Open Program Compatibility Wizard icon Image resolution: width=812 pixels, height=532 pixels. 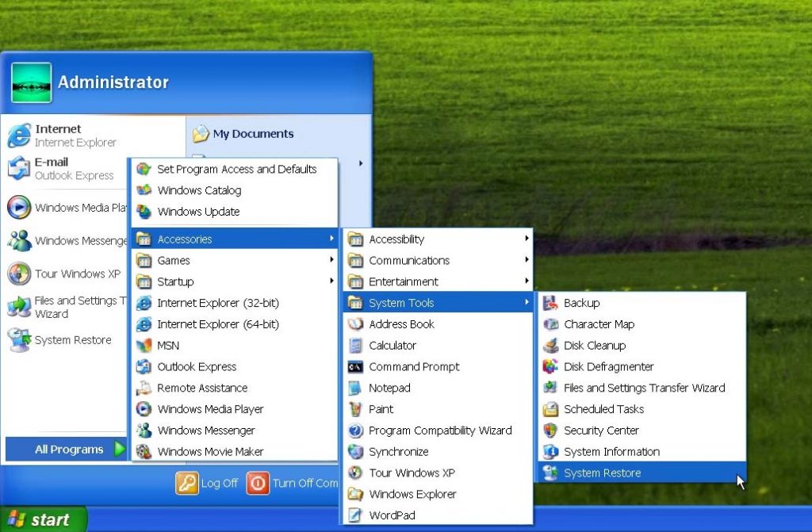point(355,430)
